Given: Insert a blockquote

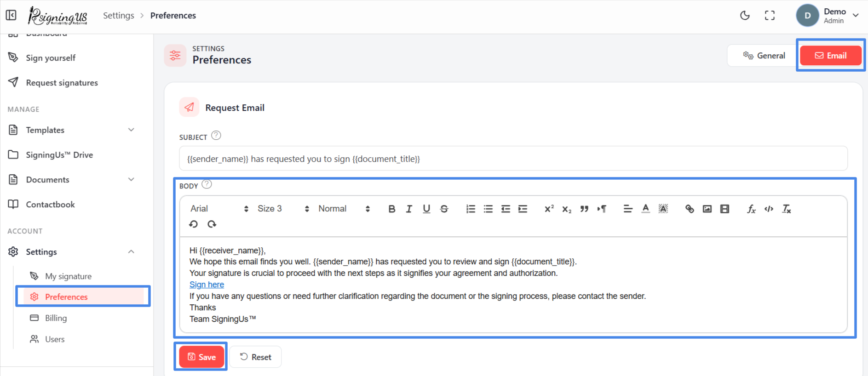Looking at the screenshot, I should pos(584,209).
